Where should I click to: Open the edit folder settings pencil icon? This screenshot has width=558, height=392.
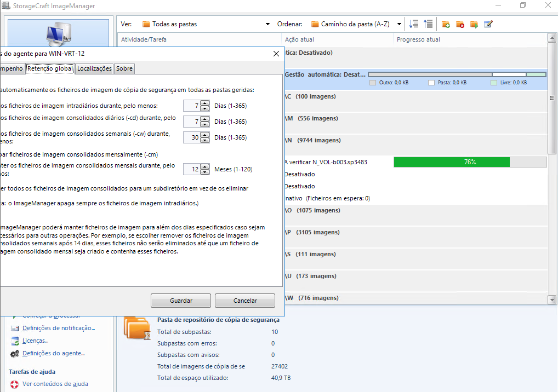488,24
